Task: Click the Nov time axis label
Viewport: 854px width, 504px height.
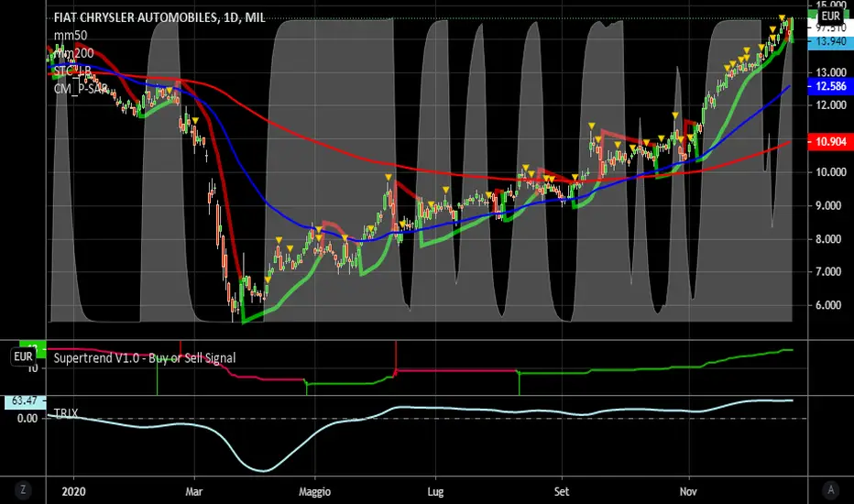Action: coord(688,491)
